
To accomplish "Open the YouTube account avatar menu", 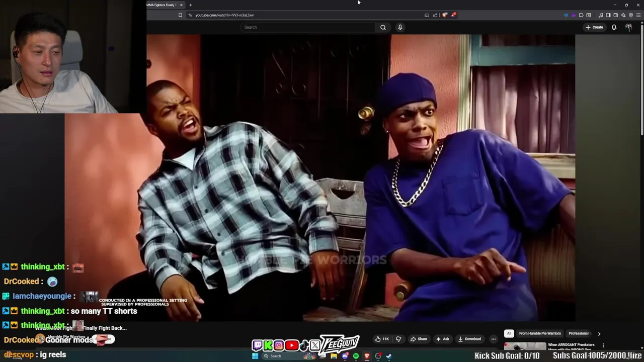I will [x=628, y=27].
